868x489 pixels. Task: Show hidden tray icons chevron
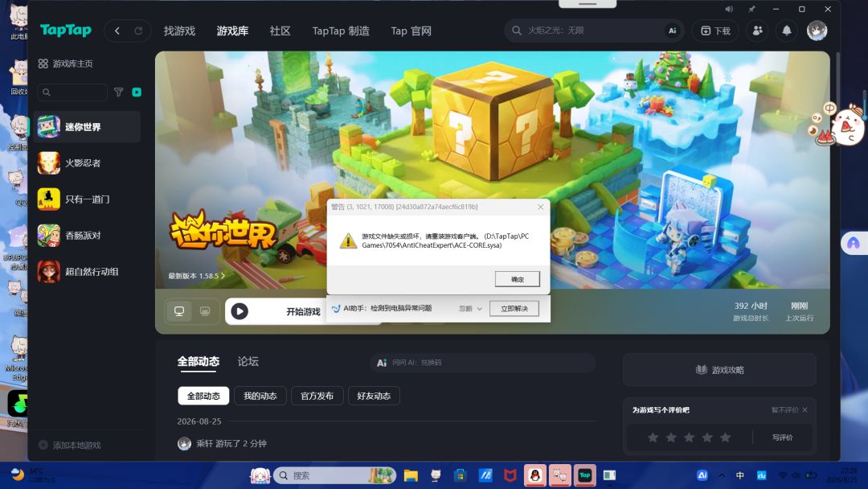point(721,475)
